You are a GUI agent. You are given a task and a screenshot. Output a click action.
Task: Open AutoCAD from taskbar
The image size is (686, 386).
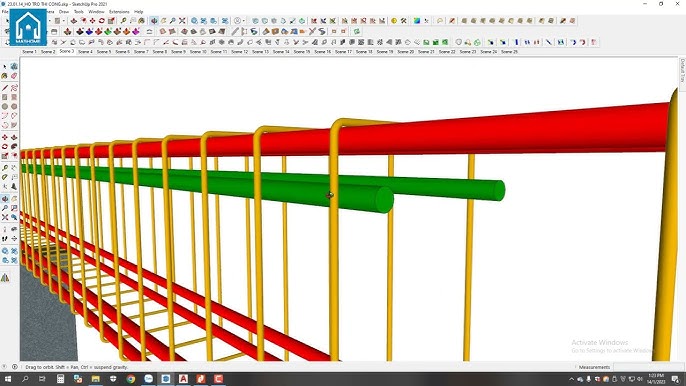183,379
